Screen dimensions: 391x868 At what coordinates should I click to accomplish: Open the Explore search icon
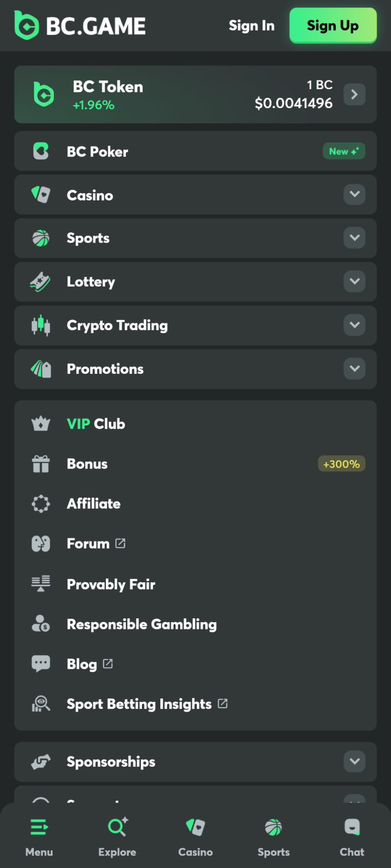pyautogui.click(x=117, y=827)
